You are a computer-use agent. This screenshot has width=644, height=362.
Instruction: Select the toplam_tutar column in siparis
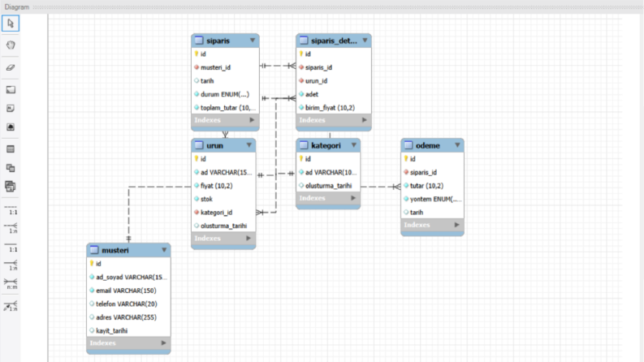point(225,108)
